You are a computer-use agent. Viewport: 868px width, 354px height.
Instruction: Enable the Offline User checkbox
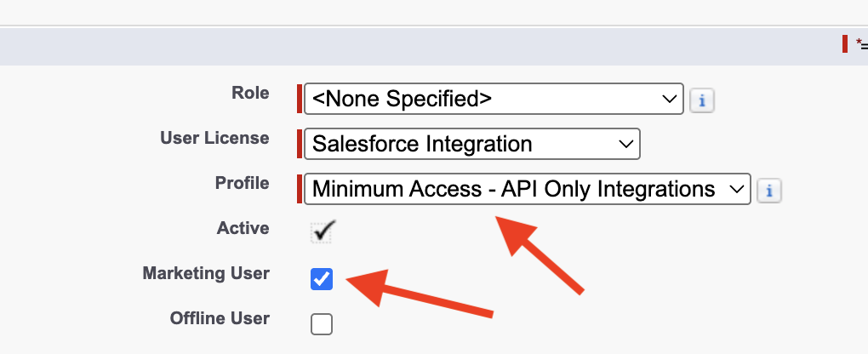click(x=322, y=324)
